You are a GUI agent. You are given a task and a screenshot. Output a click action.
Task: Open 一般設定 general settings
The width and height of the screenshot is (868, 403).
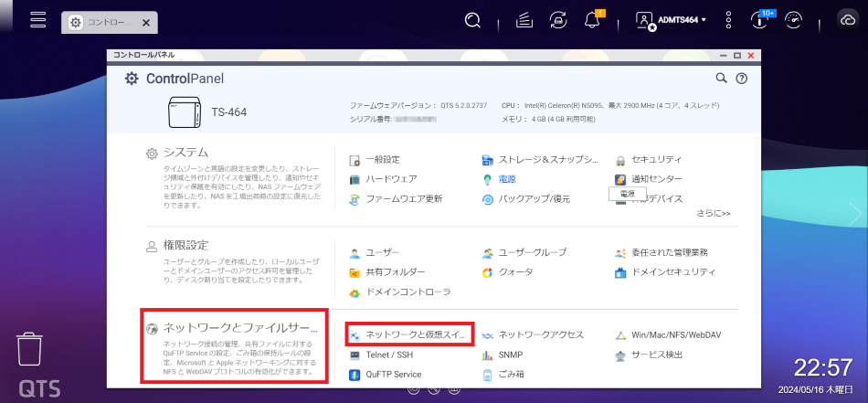375,160
